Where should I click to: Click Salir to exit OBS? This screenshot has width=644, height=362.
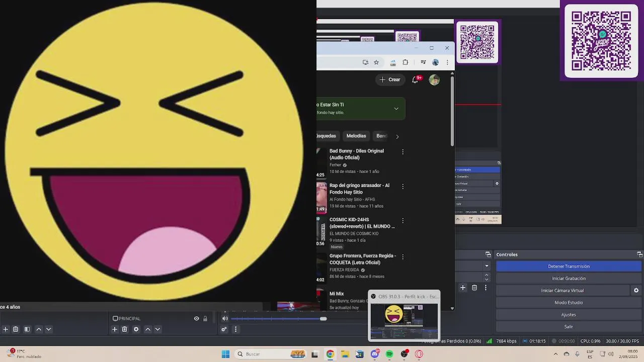tap(569, 327)
